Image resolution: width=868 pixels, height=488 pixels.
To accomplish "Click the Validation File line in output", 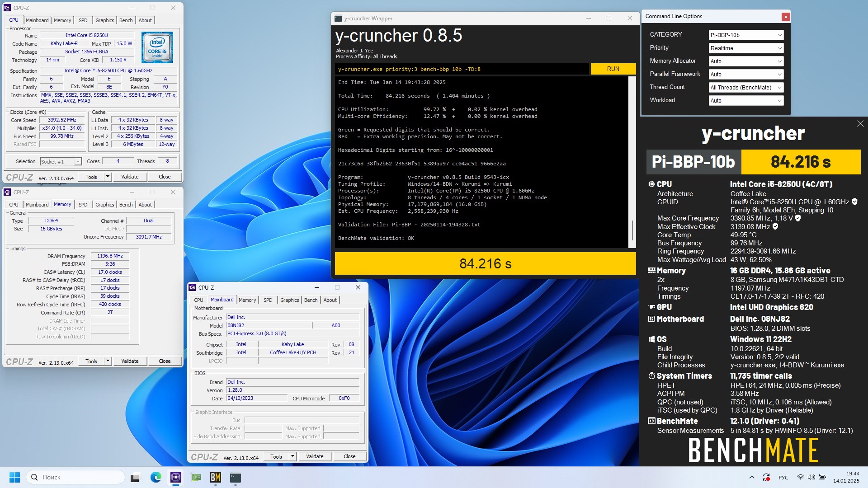I will tap(409, 225).
